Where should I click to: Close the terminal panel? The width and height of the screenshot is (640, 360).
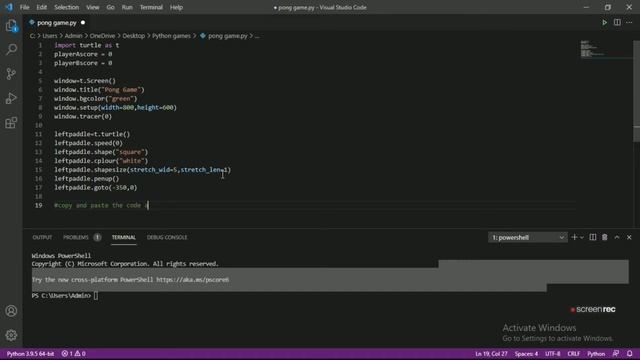[x=629, y=237]
